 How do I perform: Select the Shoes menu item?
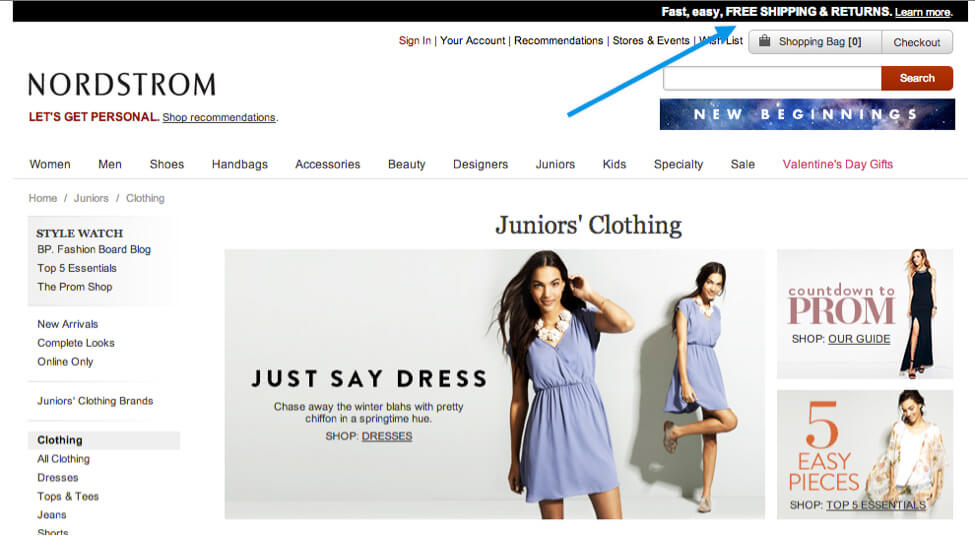point(167,164)
